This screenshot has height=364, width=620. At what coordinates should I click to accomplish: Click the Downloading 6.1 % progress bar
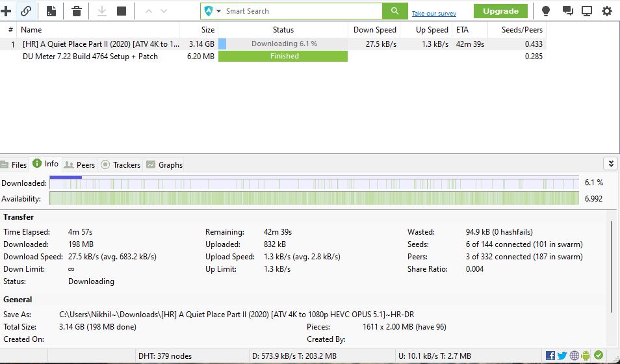pos(283,44)
